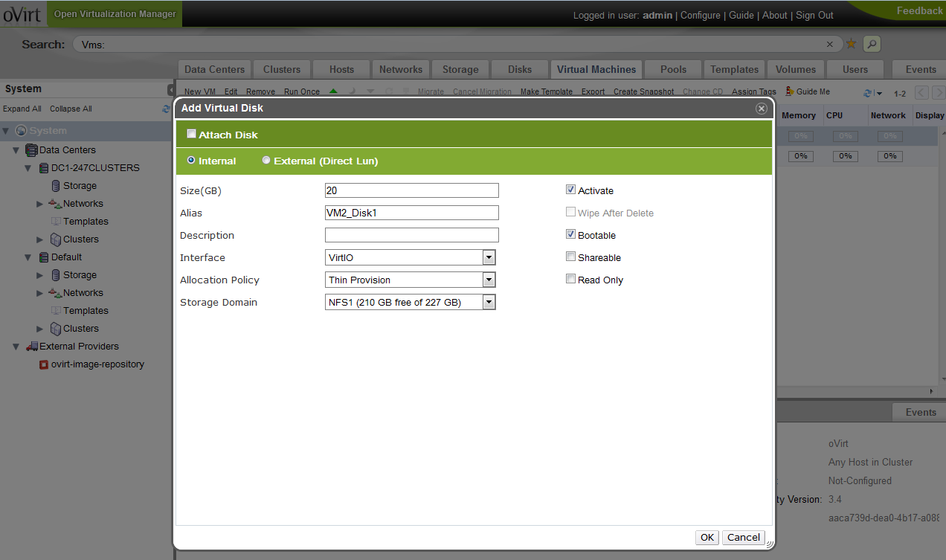Select the External (Direct Lun) radio button
The width and height of the screenshot is (946, 560).
[x=266, y=161]
